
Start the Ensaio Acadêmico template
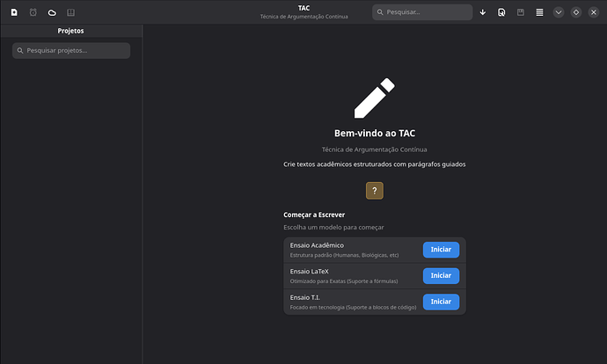tap(441, 250)
